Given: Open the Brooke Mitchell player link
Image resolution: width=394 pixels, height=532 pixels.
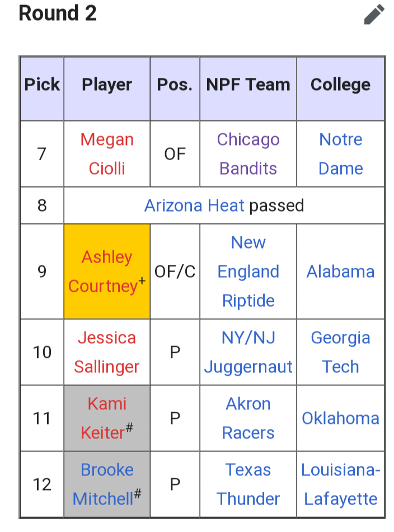Looking at the screenshot, I should click(104, 484).
